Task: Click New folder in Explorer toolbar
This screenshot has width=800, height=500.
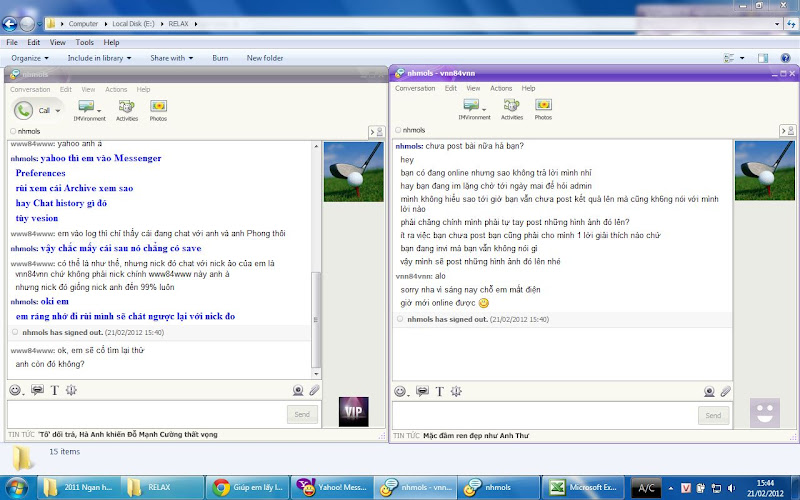Action: pyautogui.click(x=265, y=58)
